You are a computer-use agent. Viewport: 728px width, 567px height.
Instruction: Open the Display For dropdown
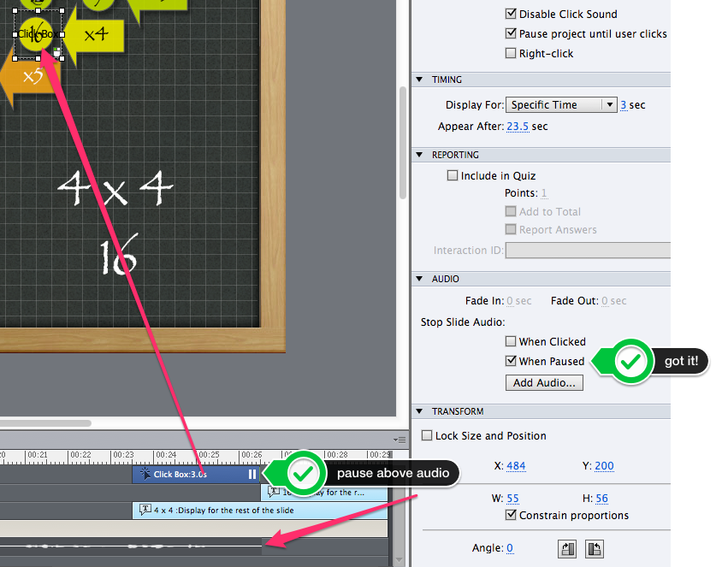pyautogui.click(x=561, y=105)
